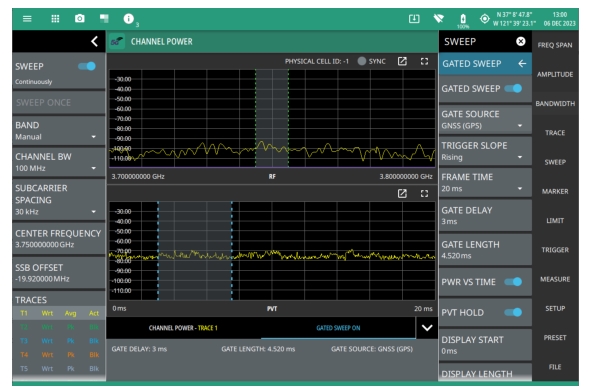This screenshot has width=590, height=391.
Task: Collapse left panel with back chevron
Action: tap(94, 41)
